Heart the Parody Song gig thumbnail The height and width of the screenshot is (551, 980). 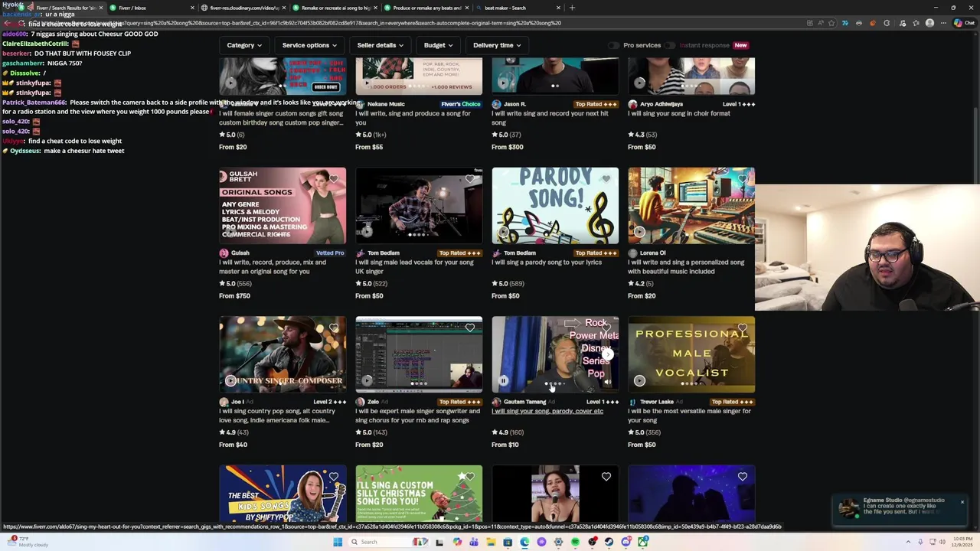606,179
